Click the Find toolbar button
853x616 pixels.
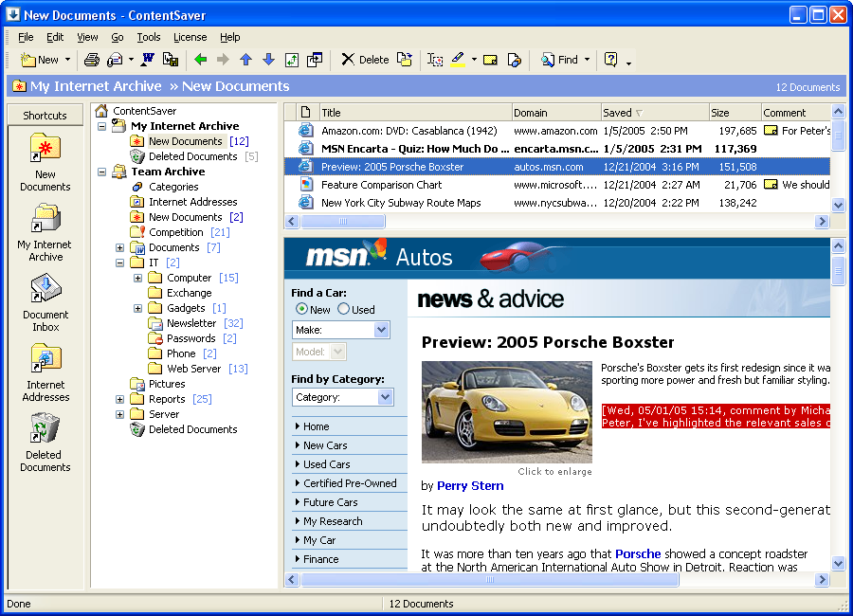(x=560, y=60)
